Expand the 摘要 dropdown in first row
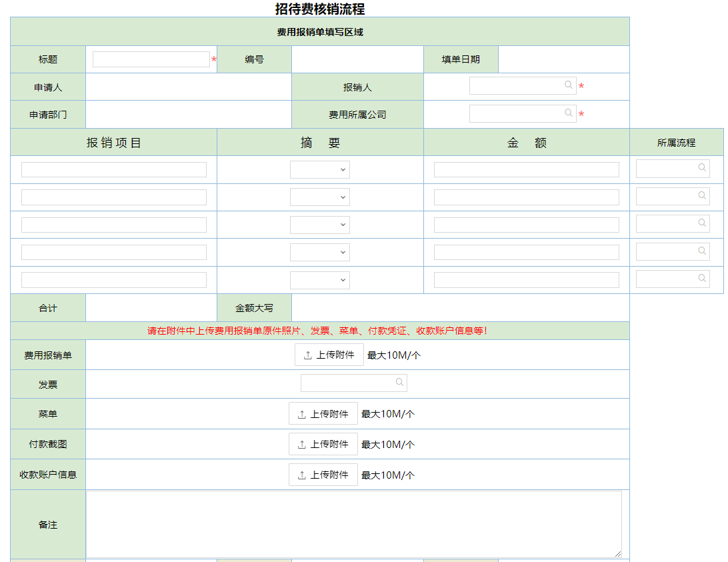The image size is (728, 562). (320, 169)
